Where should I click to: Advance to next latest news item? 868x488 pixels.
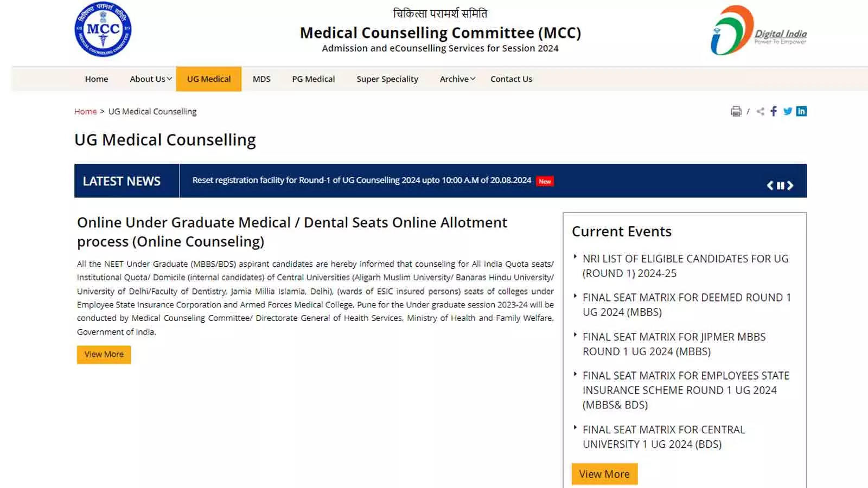pyautogui.click(x=790, y=185)
